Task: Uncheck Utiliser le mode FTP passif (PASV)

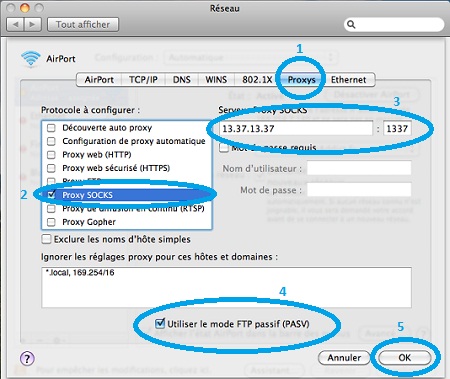Action: pyautogui.click(x=160, y=323)
